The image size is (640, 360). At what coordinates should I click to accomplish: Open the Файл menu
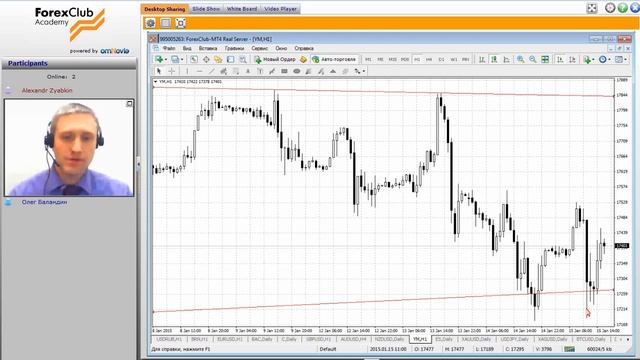[169, 49]
